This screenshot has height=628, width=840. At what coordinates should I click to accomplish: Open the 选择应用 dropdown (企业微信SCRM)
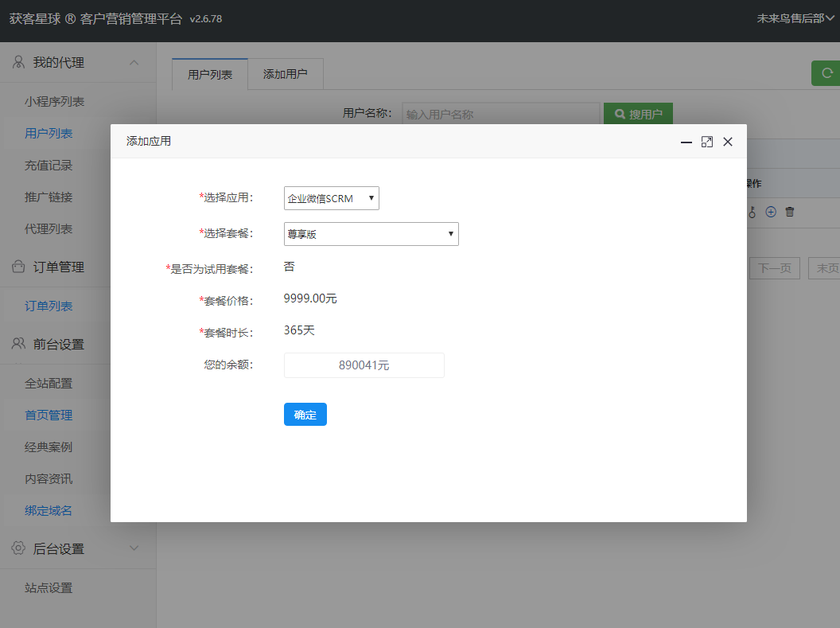[331, 198]
